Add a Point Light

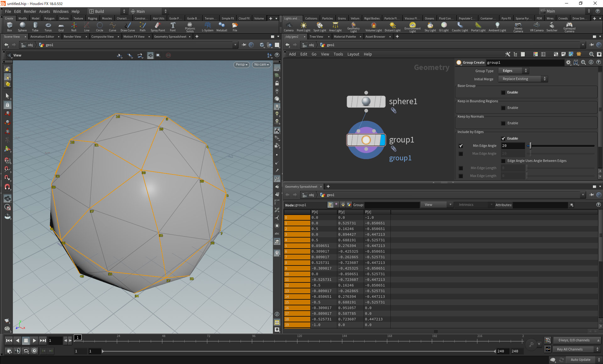[x=303, y=27]
